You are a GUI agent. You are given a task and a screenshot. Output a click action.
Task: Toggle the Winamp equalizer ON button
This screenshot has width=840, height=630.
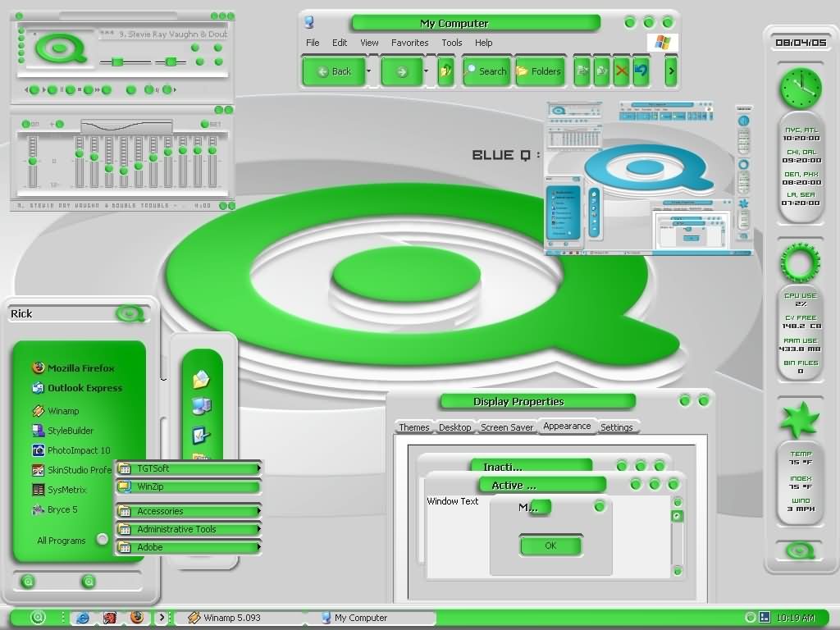coord(25,125)
